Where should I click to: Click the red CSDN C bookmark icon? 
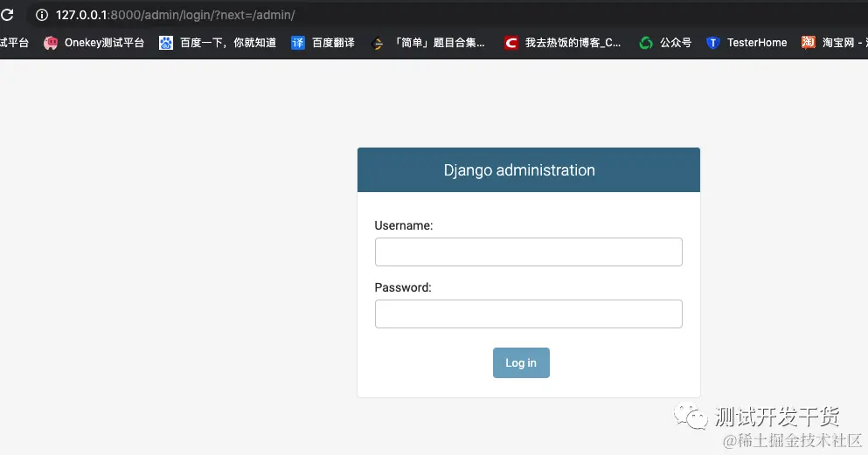click(511, 43)
